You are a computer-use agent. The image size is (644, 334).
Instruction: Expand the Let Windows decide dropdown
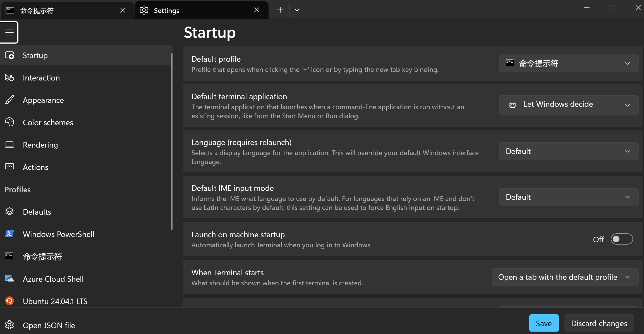tap(568, 105)
